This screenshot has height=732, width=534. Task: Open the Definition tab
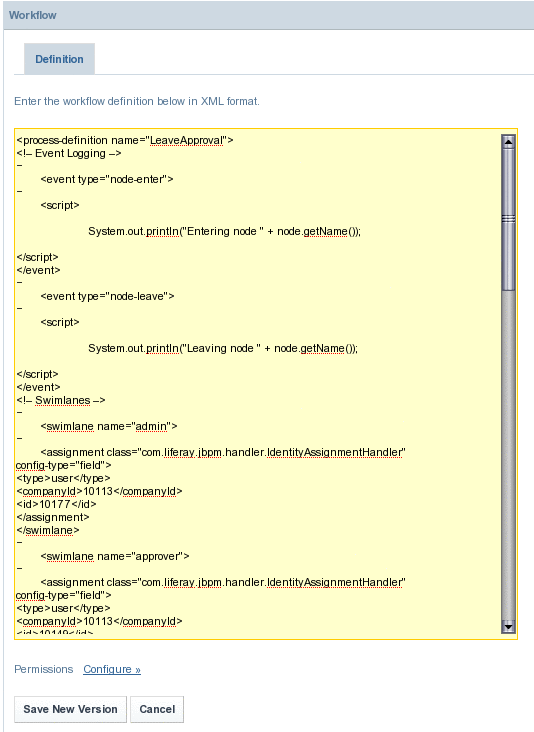(59, 59)
